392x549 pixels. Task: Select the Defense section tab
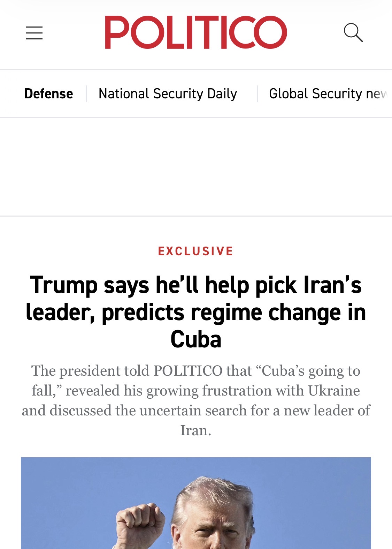click(x=49, y=94)
